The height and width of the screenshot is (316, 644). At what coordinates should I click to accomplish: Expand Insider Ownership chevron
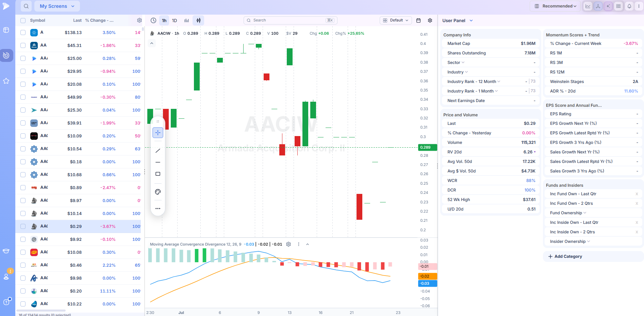pyautogui.click(x=588, y=242)
